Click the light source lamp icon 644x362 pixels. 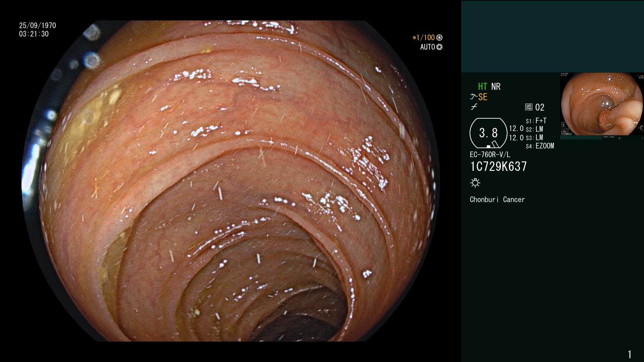475,183
